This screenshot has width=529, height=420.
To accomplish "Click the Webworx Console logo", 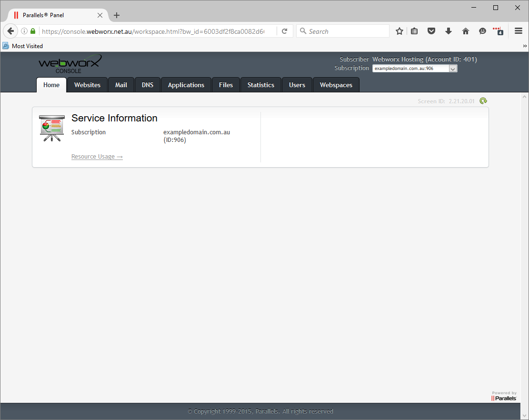I will pyautogui.click(x=70, y=64).
